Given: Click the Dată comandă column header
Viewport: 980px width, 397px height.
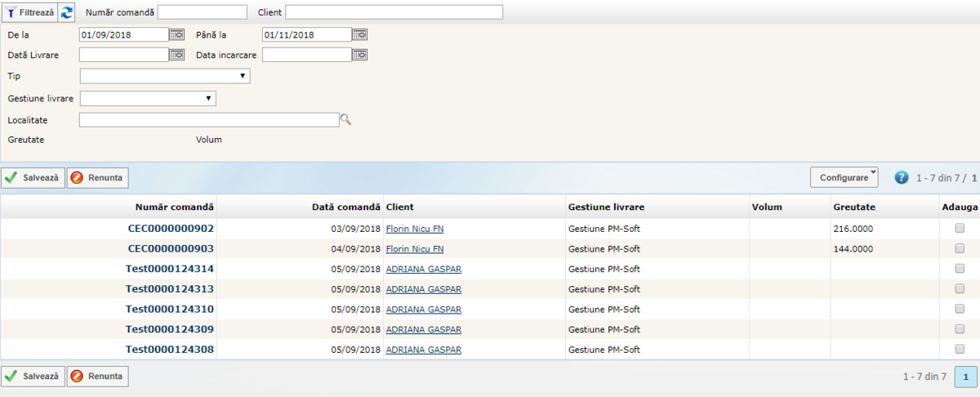Looking at the screenshot, I should [x=345, y=207].
